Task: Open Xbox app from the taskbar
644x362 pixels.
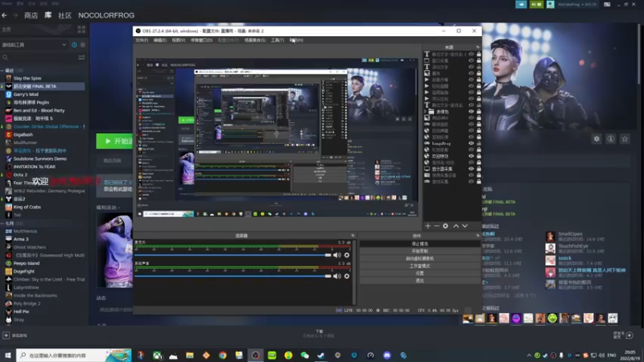Action: [x=157, y=356]
